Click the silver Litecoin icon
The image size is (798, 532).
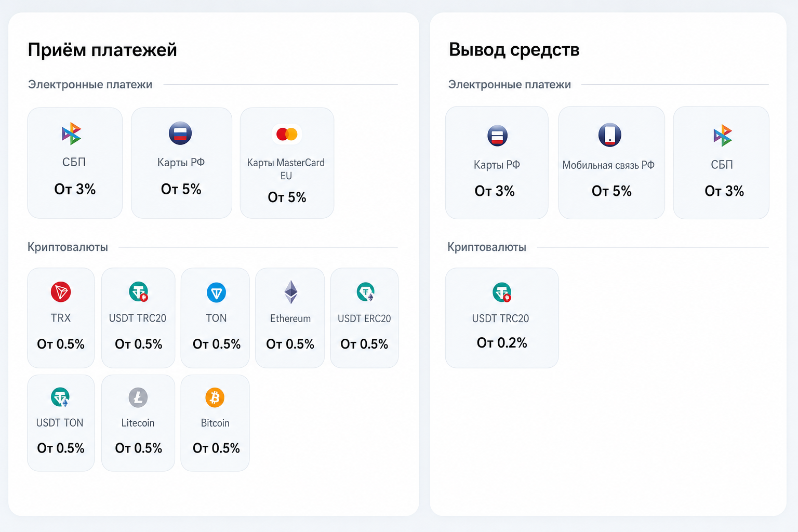pos(138,397)
